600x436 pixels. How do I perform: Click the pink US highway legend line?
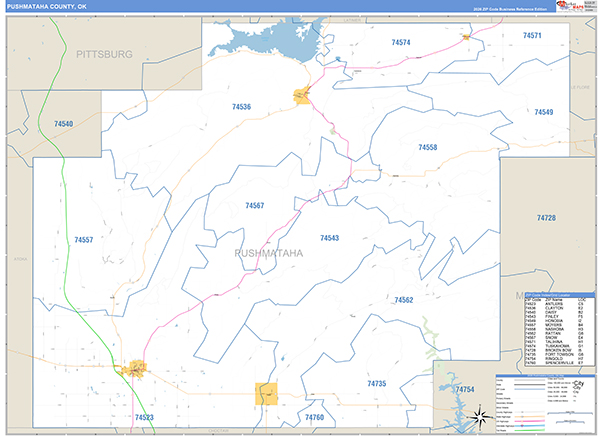click(530, 421)
